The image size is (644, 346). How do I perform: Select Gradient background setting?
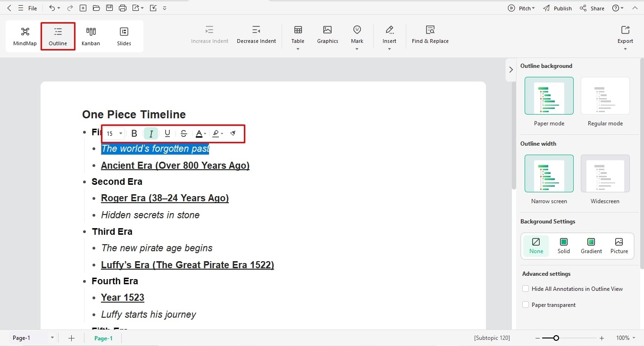(591, 246)
